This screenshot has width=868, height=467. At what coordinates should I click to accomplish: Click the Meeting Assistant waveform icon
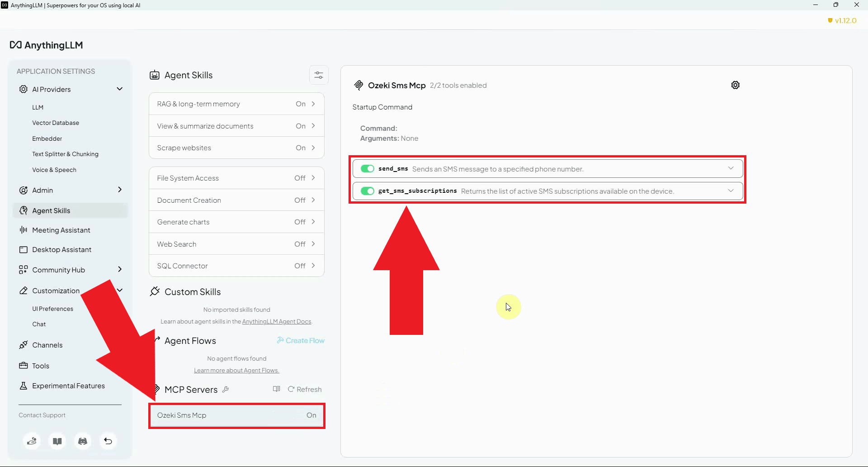point(24,230)
